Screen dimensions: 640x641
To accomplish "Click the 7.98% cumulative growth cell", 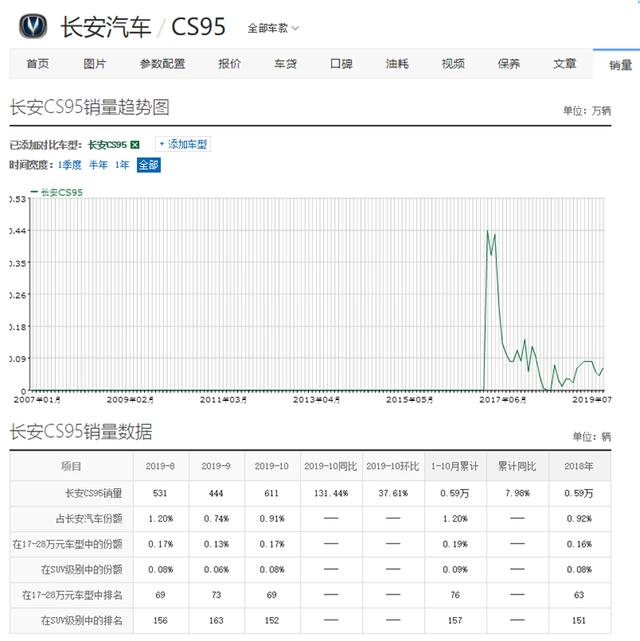I will click(517, 493).
